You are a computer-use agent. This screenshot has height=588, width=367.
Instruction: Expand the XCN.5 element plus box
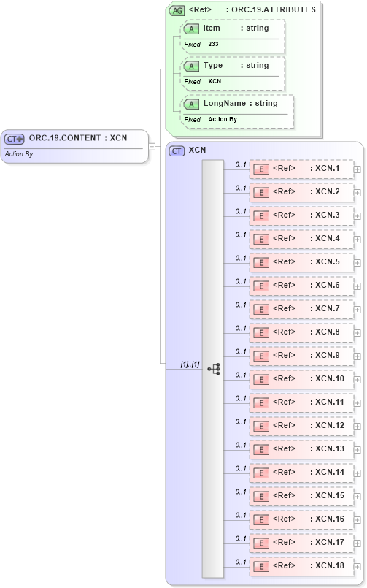[x=358, y=263]
